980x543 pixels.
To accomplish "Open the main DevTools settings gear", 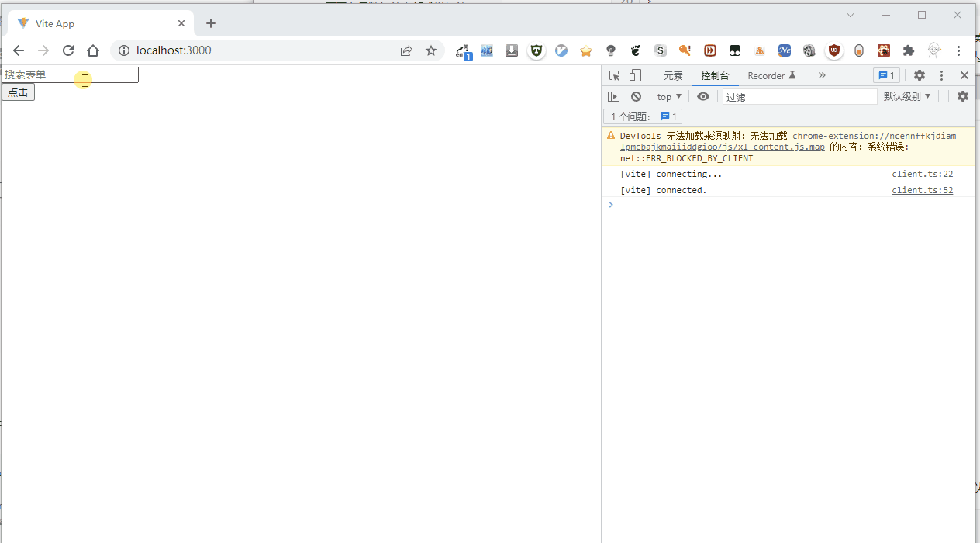I will point(920,75).
